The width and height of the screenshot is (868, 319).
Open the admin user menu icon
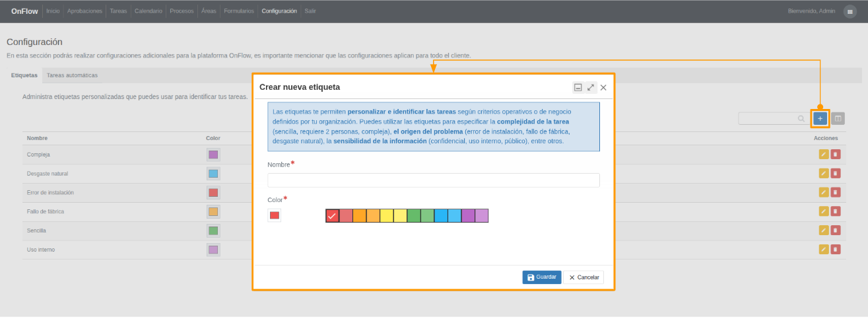tap(850, 11)
